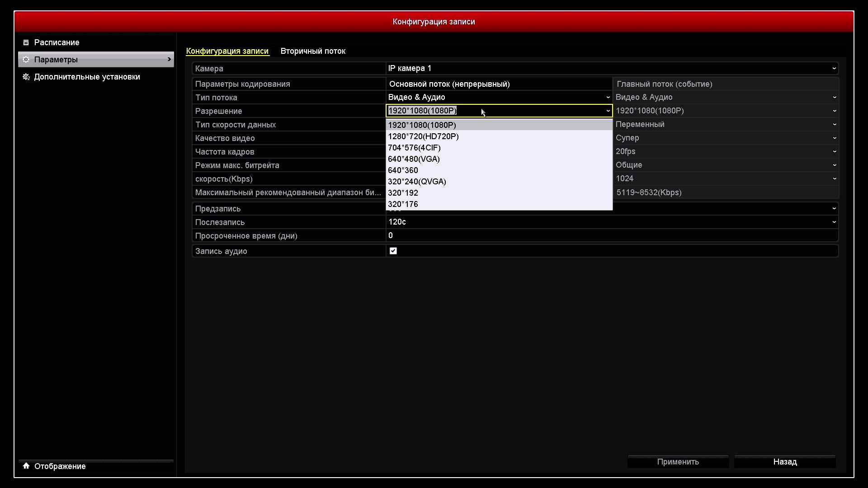
Task: Click the Применить button
Action: click(678, 462)
